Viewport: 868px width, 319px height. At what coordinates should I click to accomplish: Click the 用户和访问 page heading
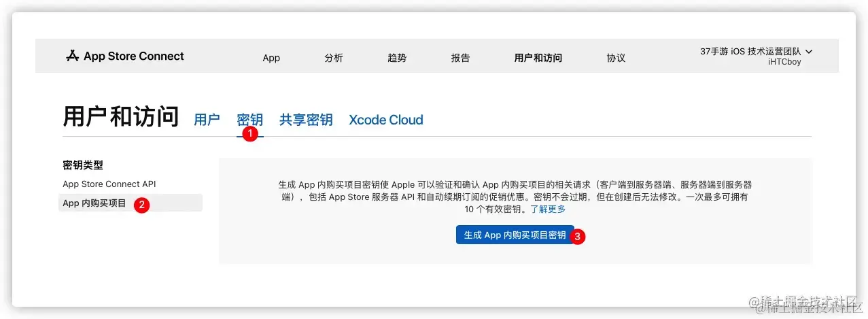[121, 117]
